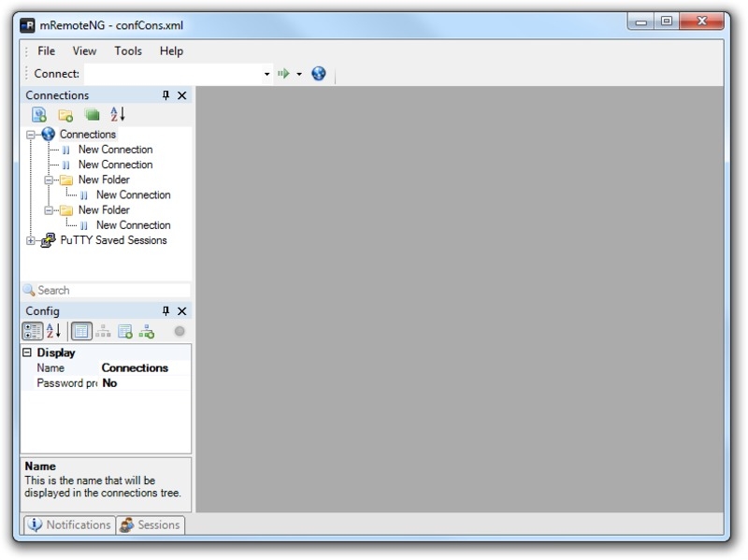Image resolution: width=748 pixels, height=560 pixels.
Task: Click the globe icon in Connect toolbar
Action: click(x=319, y=74)
